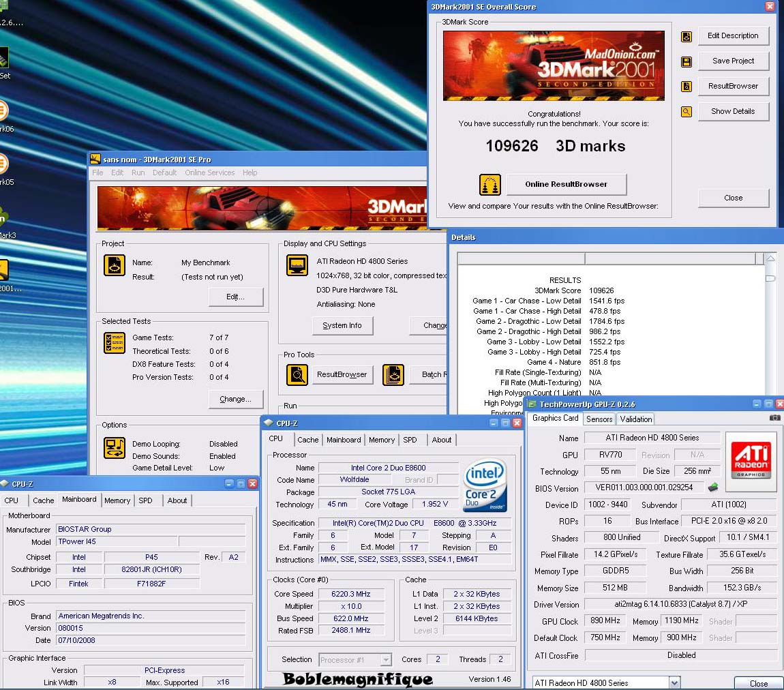Click the System Info button
This screenshot has height=690, width=784.
tap(342, 325)
